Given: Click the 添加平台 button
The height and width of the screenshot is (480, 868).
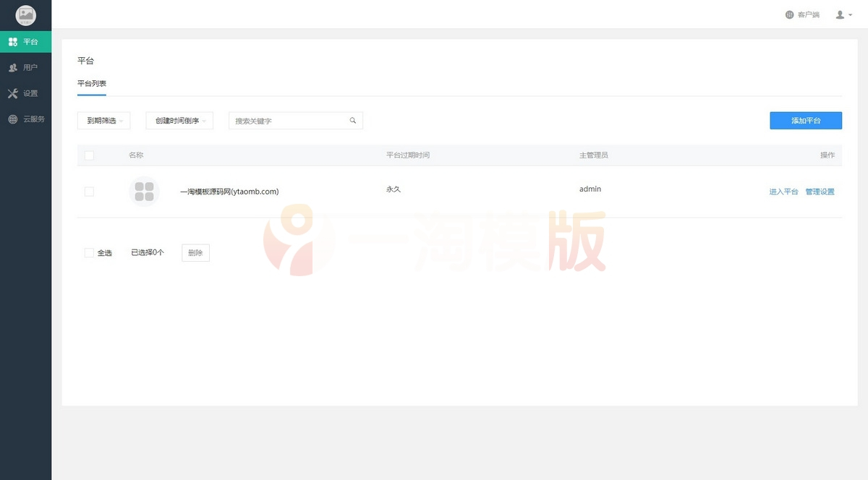Looking at the screenshot, I should (x=806, y=120).
